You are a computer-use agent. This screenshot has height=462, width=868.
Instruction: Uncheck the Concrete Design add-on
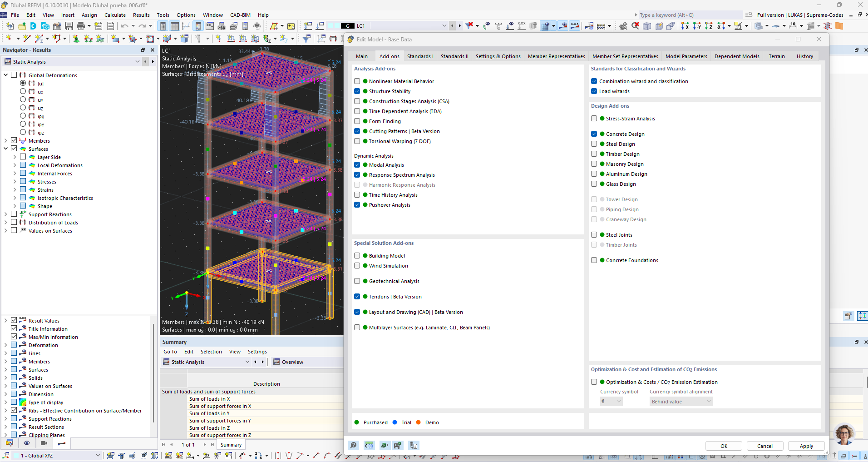click(x=594, y=134)
